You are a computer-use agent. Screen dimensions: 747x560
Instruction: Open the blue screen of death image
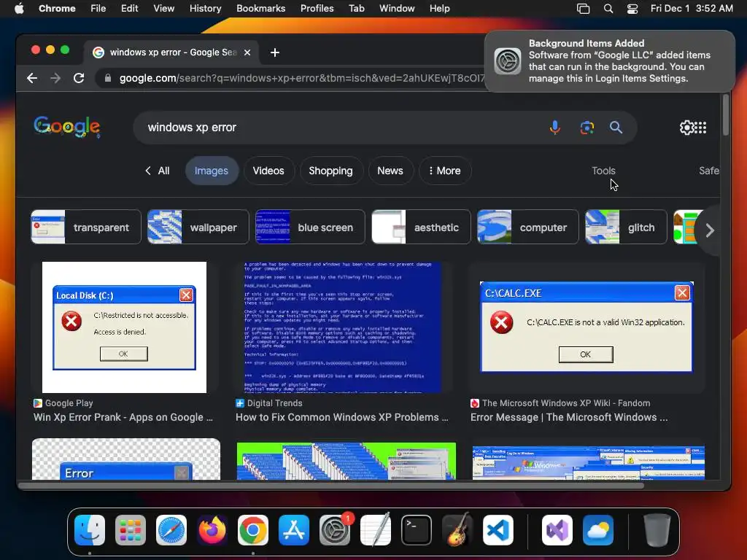point(342,327)
